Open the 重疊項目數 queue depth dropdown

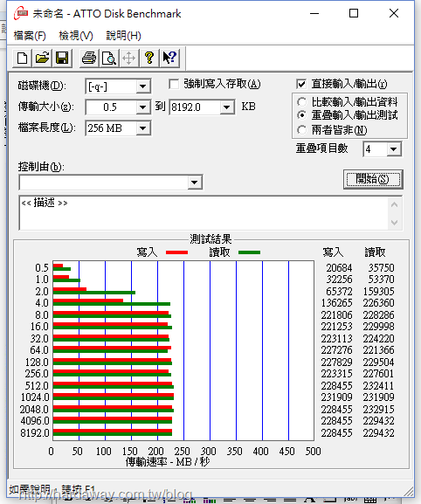point(394,149)
